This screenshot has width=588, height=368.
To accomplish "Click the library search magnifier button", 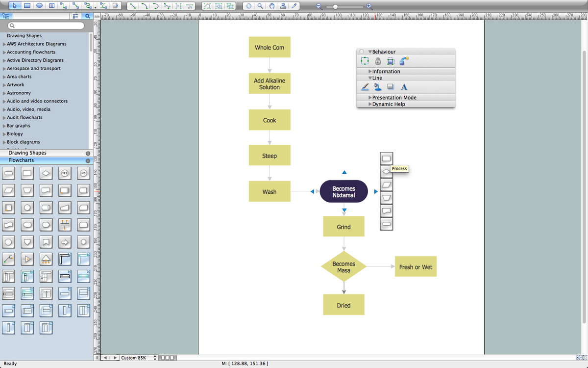I will [x=87, y=16].
